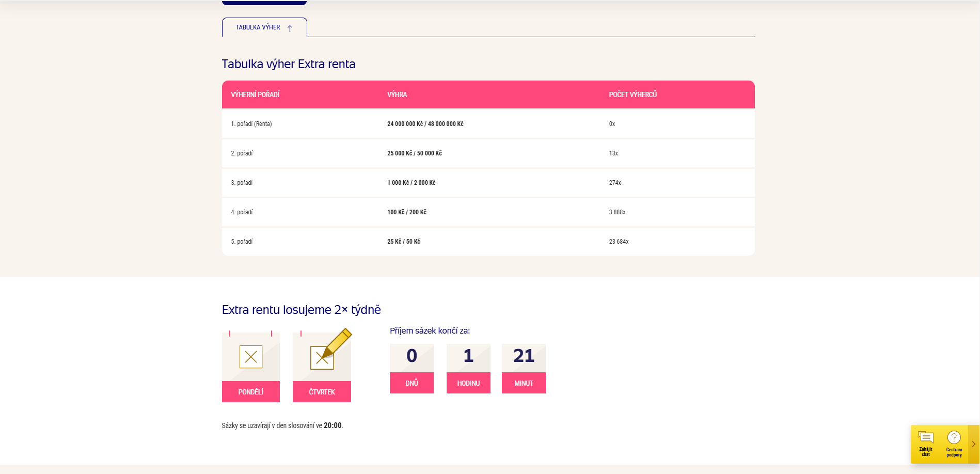Click the up arrow beside Tabulka výher

pos(290,28)
